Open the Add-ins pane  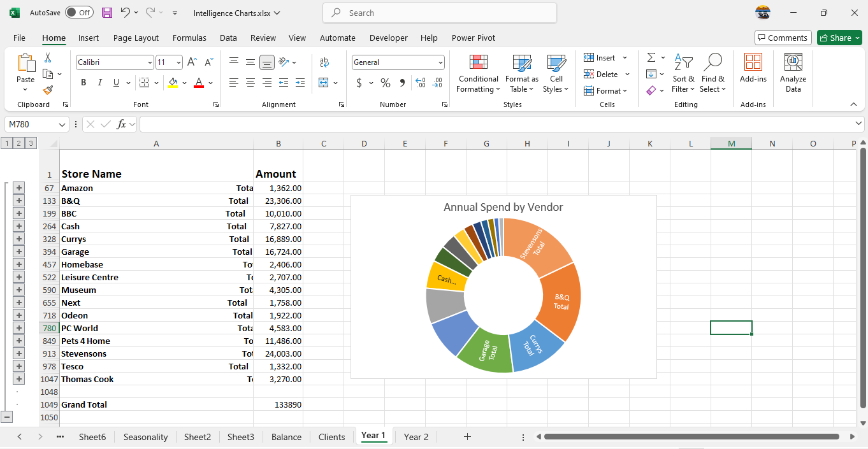pos(753,69)
